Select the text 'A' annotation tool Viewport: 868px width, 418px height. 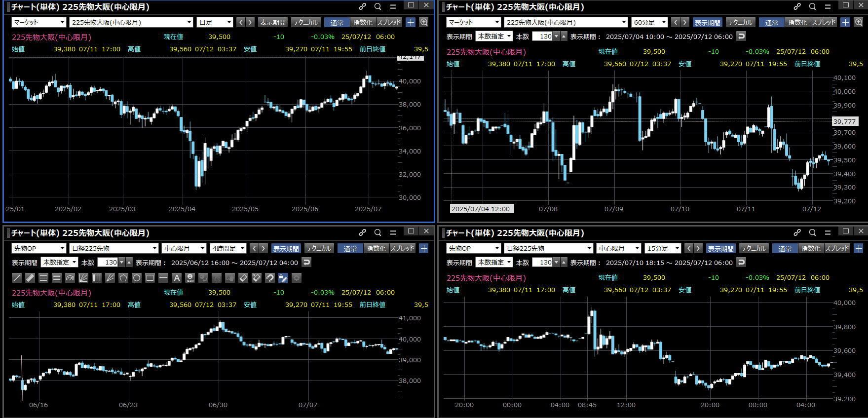pos(177,278)
